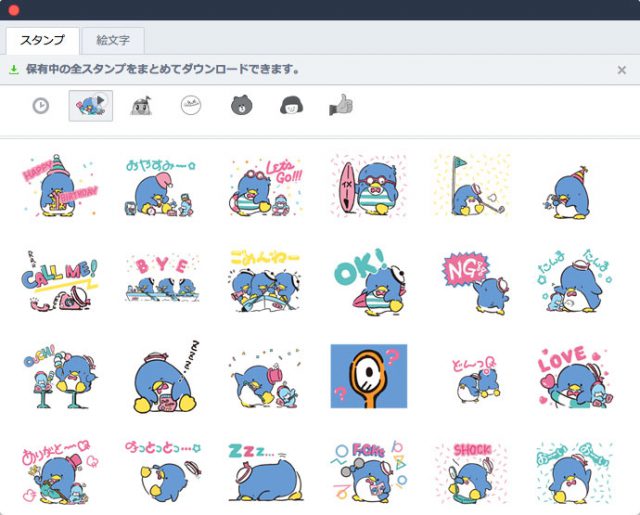Close the window with the red button
This screenshot has width=640, height=515.
tap(14, 10)
